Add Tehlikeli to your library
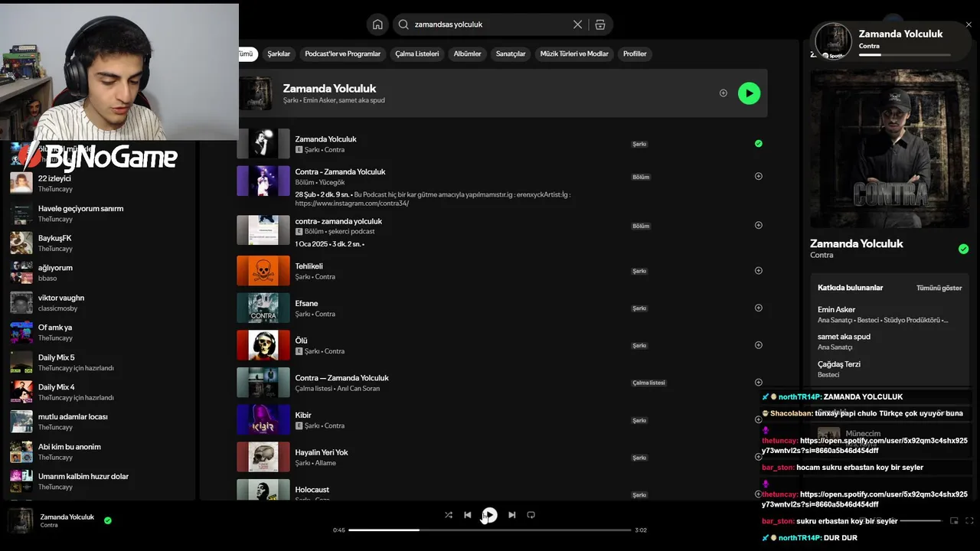 759,270
